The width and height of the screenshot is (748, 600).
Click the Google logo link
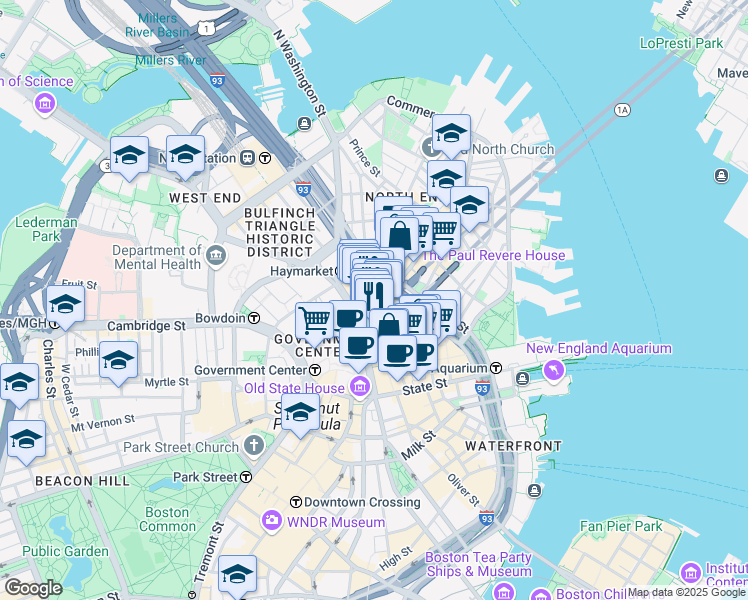pyautogui.click(x=33, y=588)
